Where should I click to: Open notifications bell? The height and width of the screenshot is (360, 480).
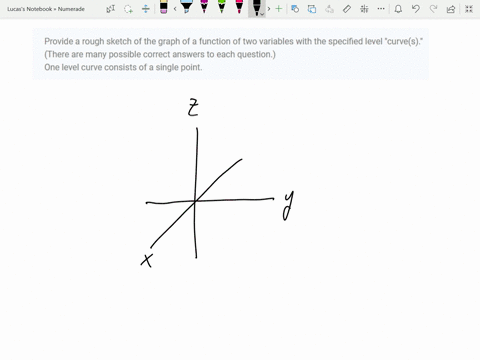[x=398, y=9]
